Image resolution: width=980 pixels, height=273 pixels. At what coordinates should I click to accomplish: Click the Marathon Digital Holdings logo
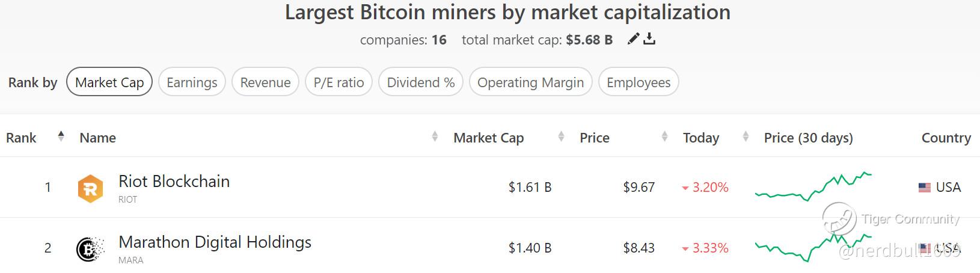(91, 249)
